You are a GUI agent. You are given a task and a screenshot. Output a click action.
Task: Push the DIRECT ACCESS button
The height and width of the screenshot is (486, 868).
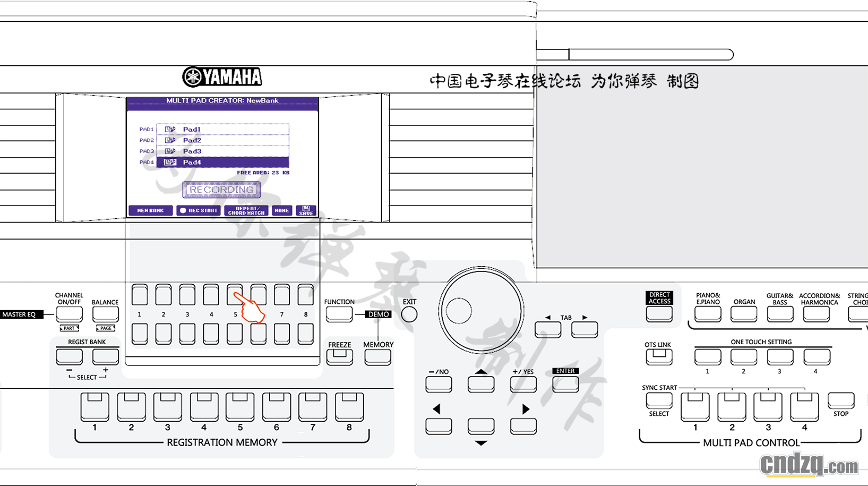pyautogui.click(x=659, y=314)
